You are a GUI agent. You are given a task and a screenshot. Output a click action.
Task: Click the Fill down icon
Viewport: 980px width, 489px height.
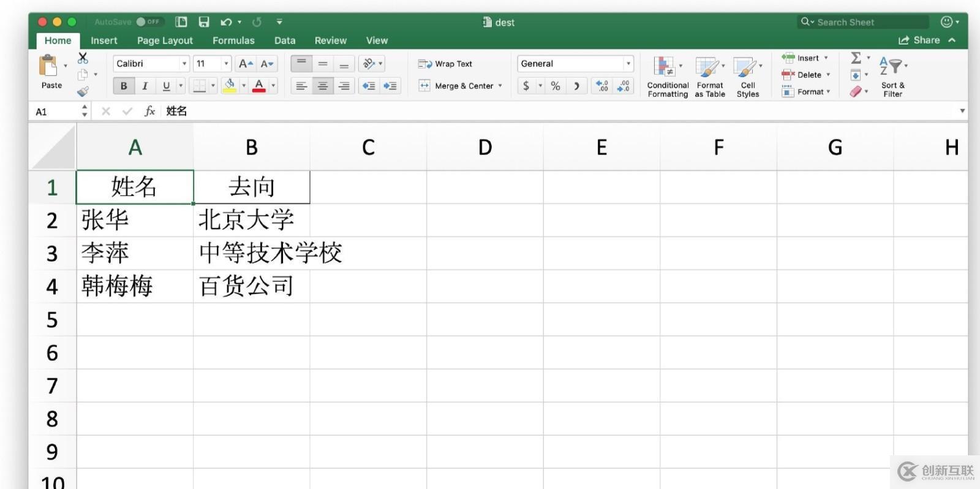[856, 75]
